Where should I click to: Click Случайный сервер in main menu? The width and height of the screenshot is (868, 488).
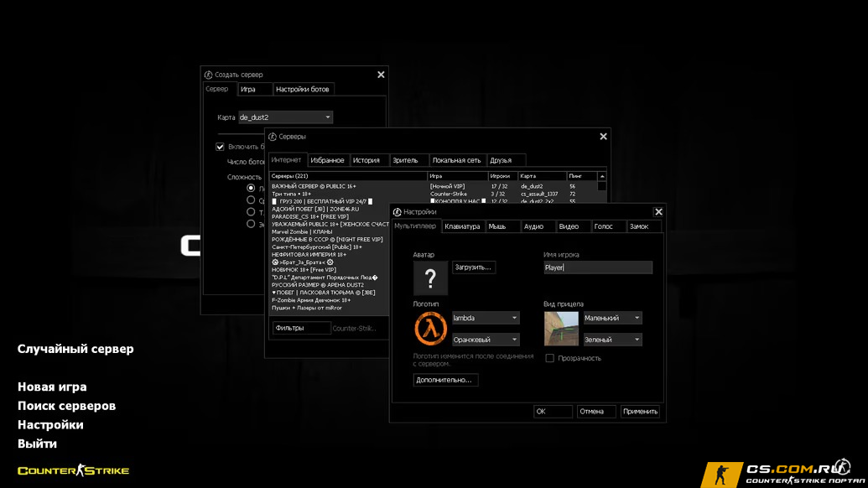[75, 349]
